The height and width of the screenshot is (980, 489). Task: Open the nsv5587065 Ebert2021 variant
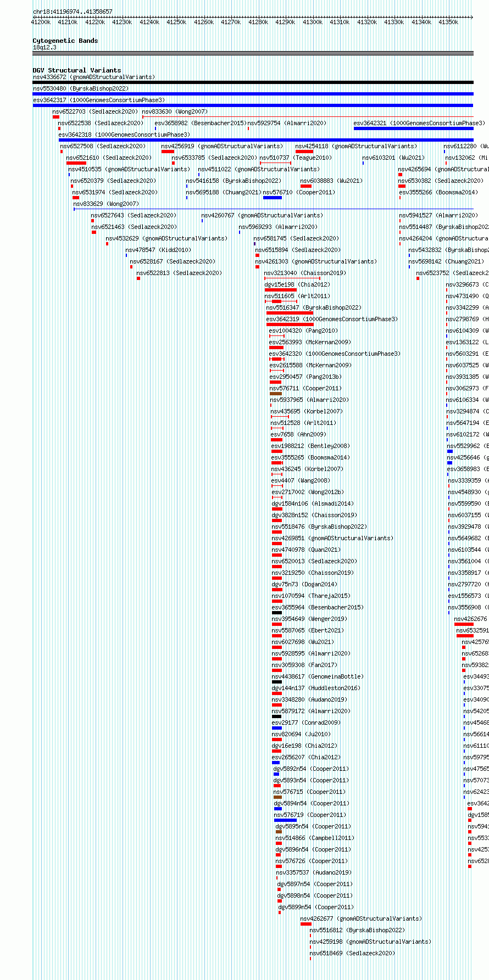tap(308, 630)
